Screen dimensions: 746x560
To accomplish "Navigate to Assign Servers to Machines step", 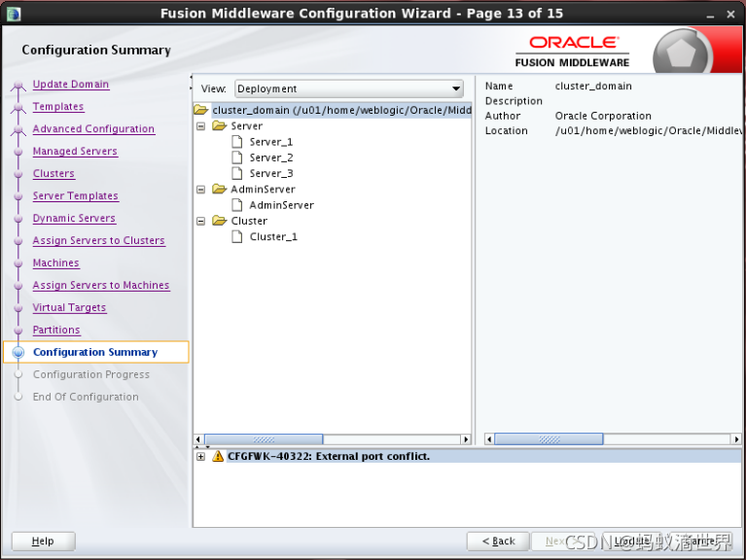I will click(101, 285).
